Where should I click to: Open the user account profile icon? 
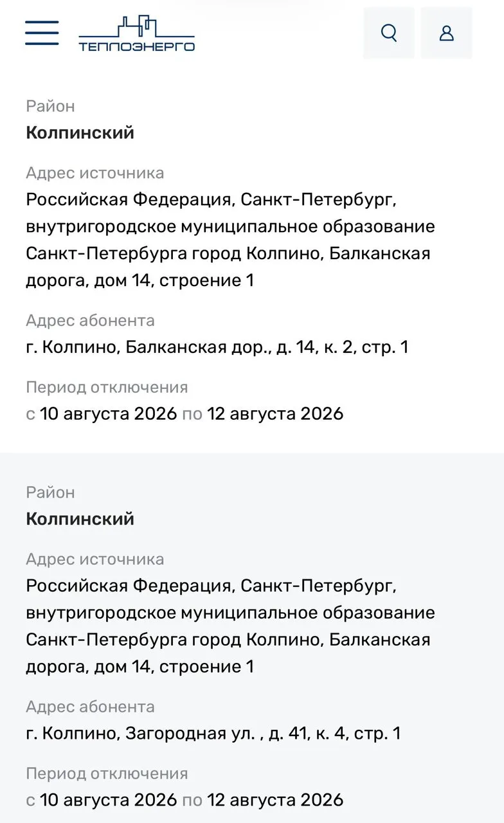point(447,33)
